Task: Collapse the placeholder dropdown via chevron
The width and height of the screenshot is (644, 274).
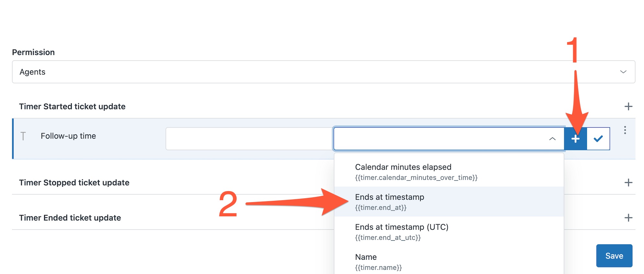Action: point(552,139)
